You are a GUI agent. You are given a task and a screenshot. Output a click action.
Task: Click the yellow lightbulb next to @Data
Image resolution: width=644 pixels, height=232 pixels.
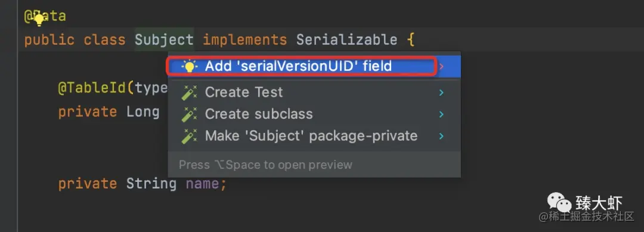point(39,19)
